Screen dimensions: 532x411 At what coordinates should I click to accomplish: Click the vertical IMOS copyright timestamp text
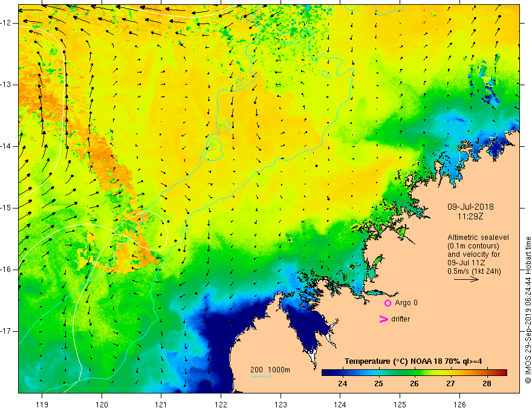(528, 310)
